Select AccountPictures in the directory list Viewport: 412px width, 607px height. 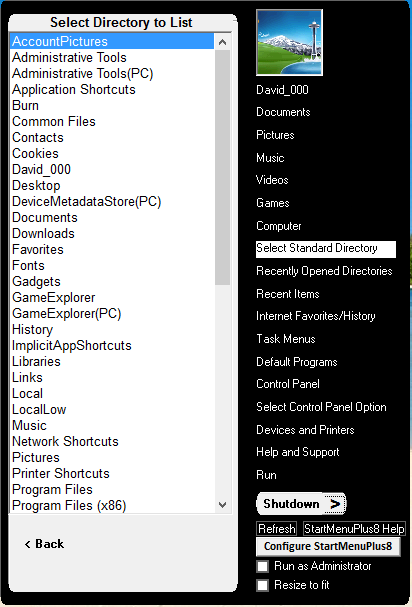click(x=112, y=41)
